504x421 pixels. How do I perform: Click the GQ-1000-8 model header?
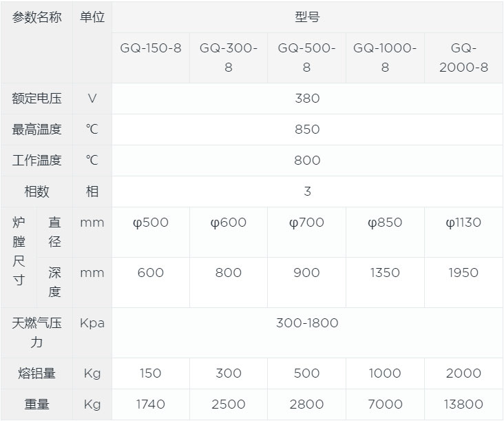385,57
